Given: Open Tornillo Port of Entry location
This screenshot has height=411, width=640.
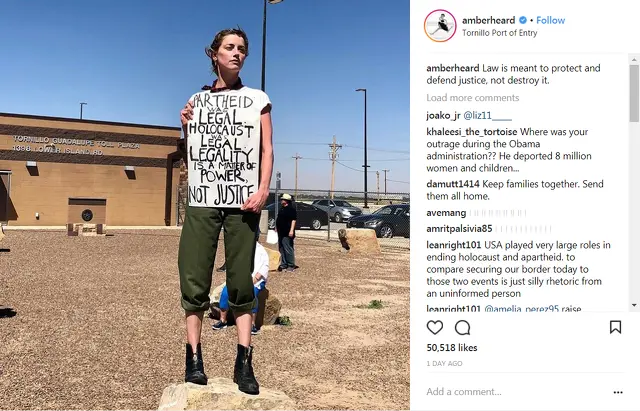Looking at the screenshot, I should click(499, 33).
